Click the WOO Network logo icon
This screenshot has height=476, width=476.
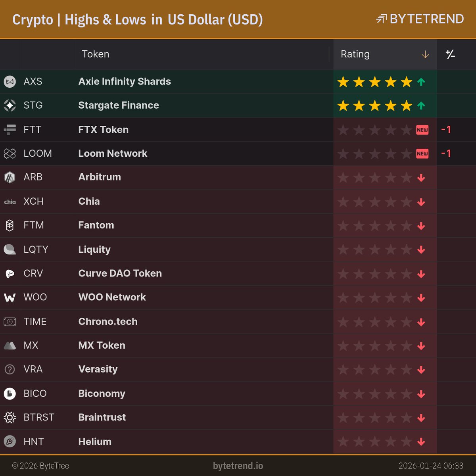[x=10, y=297]
